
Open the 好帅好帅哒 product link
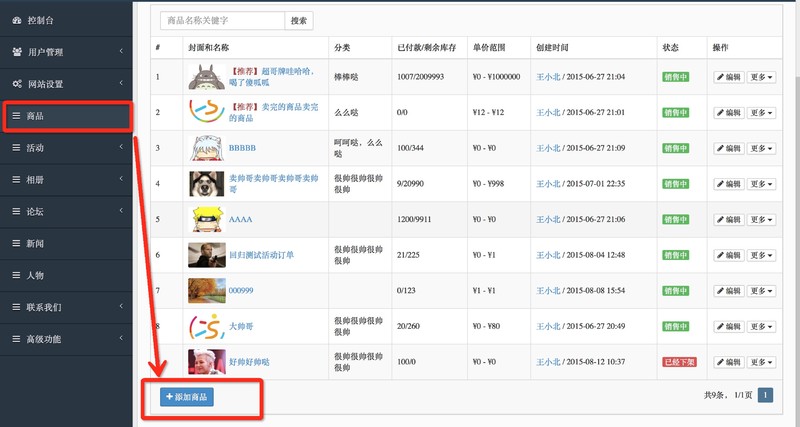pyautogui.click(x=249, y=362)
